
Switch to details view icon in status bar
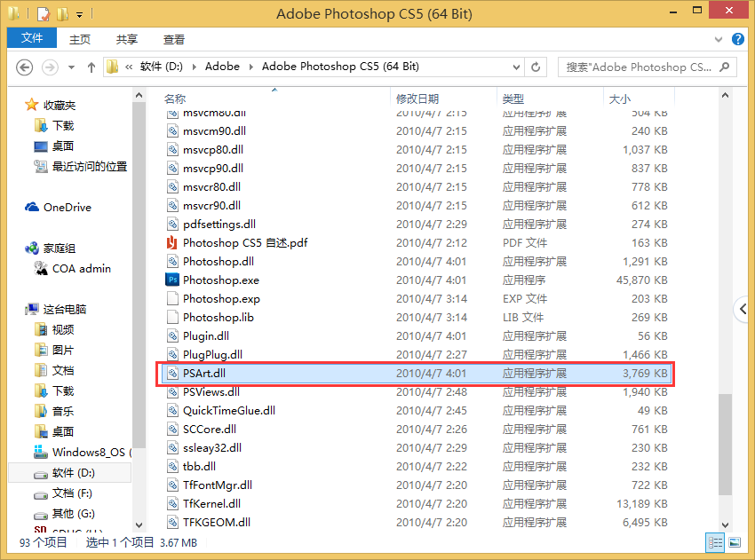pos(715,542)
